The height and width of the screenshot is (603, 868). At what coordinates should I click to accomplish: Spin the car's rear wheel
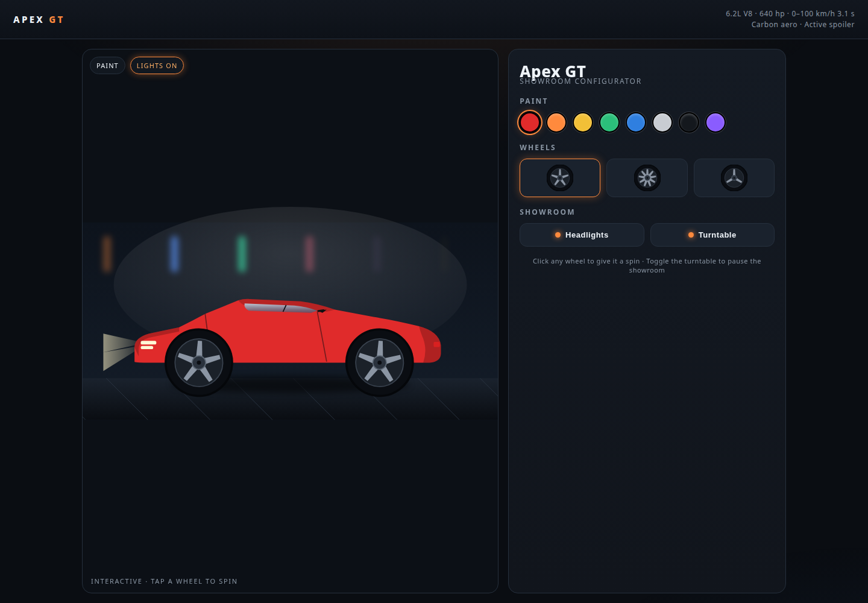[380, 362]
